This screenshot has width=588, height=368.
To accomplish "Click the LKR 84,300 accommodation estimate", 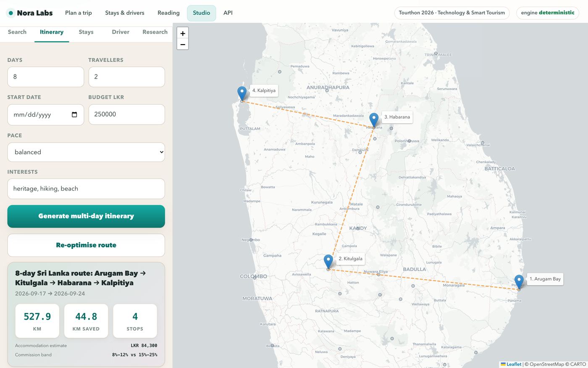I will (144, 346).
